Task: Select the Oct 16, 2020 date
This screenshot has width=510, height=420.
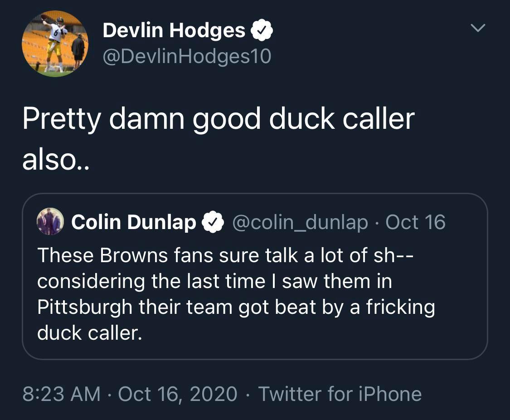Action: coord(178,394)
